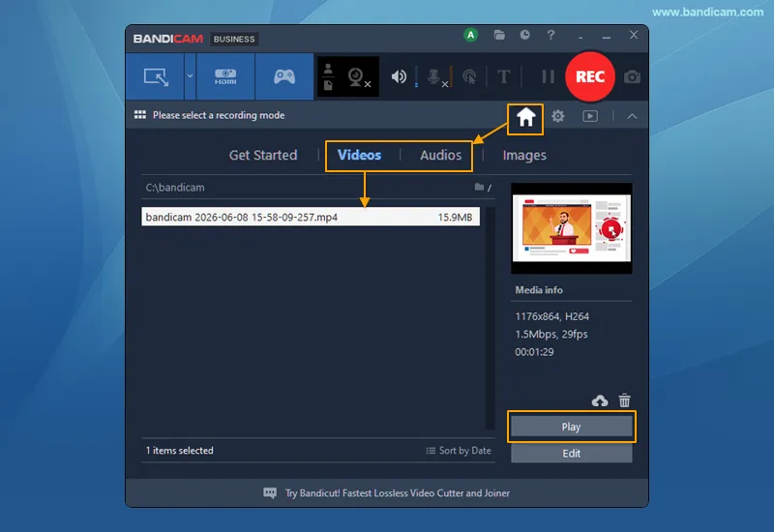
Task: Go to Home via house icon
Action: (x=525, y=118)
